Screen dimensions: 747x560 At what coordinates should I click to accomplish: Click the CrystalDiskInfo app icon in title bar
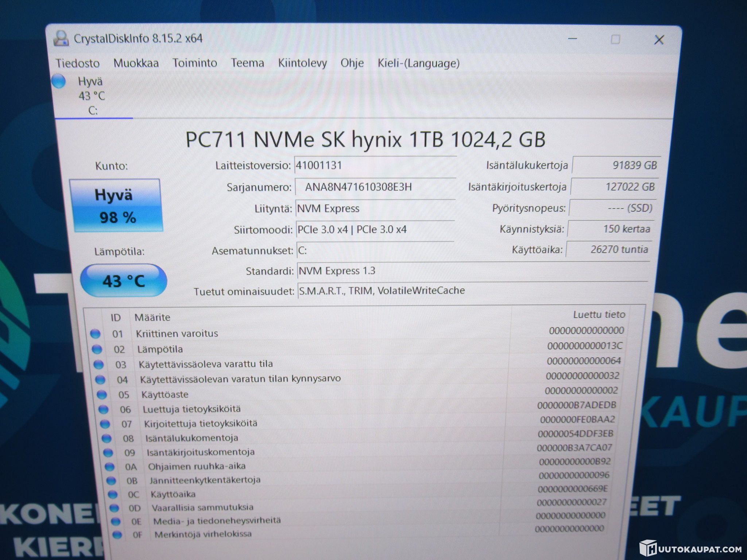pos(61,38)
